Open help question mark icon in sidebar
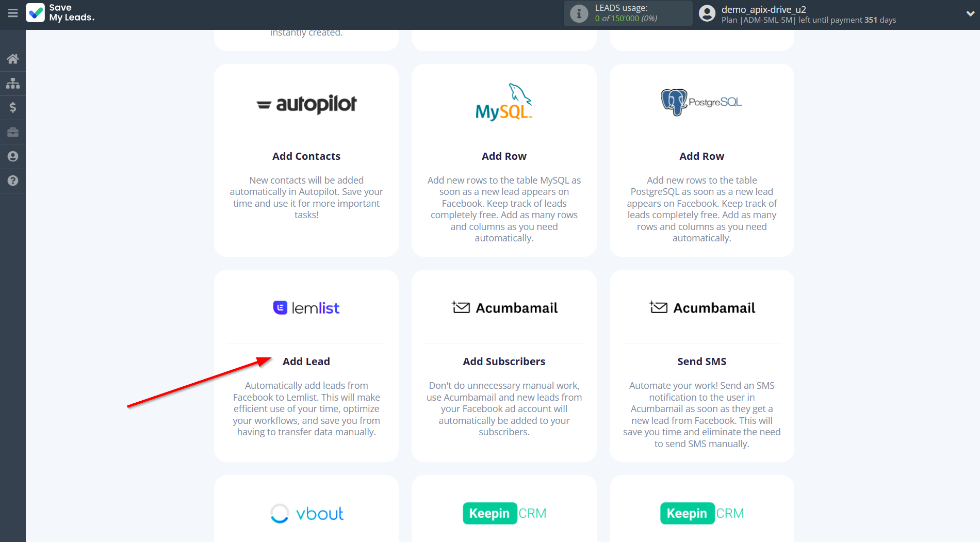Image resolution: width=980 pixels, height=542 pixels. [13, 180]
